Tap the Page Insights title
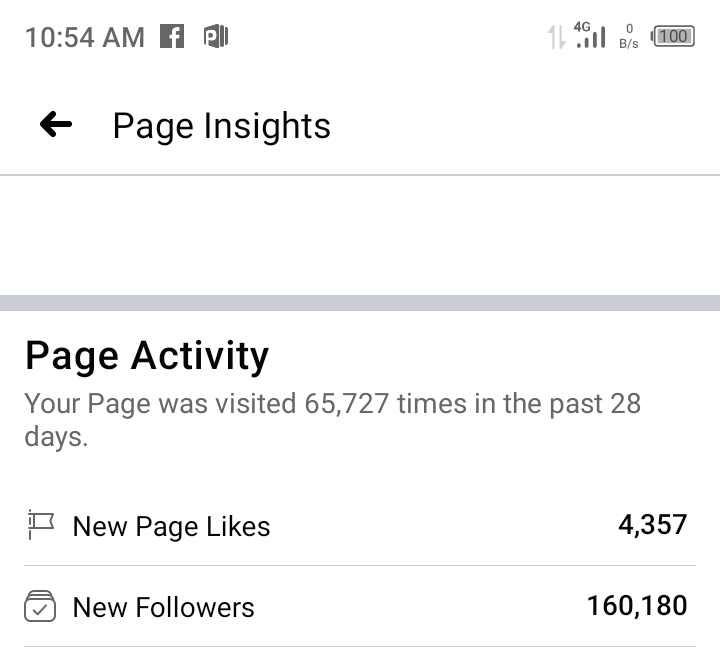The width and height of the screenshot is (720, 647). tap(222, 126)
